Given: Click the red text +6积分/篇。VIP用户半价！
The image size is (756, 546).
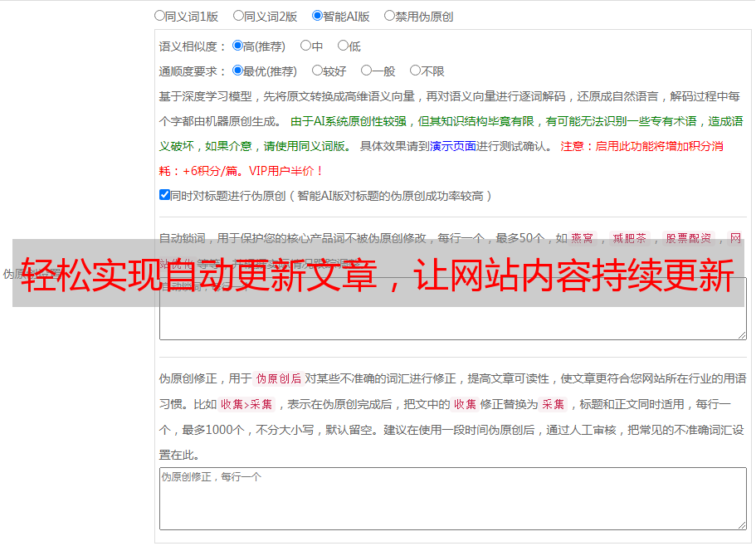Looking at the screenshot, I should [253, 171].
